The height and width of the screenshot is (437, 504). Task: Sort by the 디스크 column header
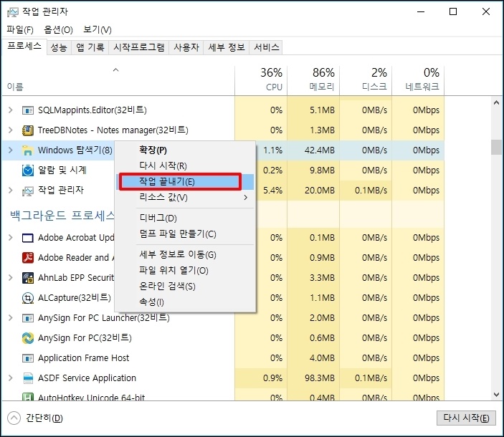coord(366,80)
